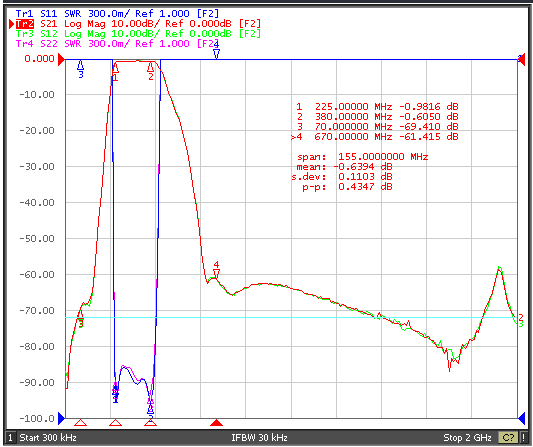Click the red reference level arrow at 0.000

pos(61,59)
